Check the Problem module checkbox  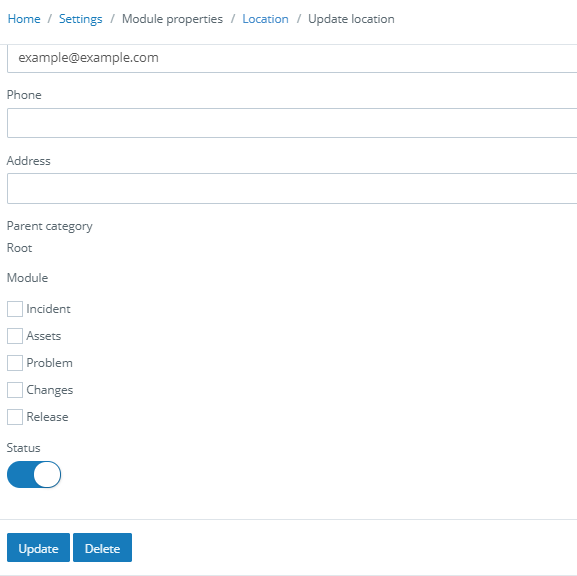tap(15, 363)
